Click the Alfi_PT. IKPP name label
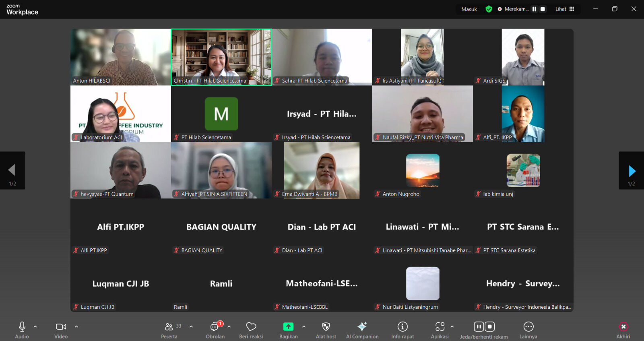This screenshot has width=644, height=341. tap(497, 137)
